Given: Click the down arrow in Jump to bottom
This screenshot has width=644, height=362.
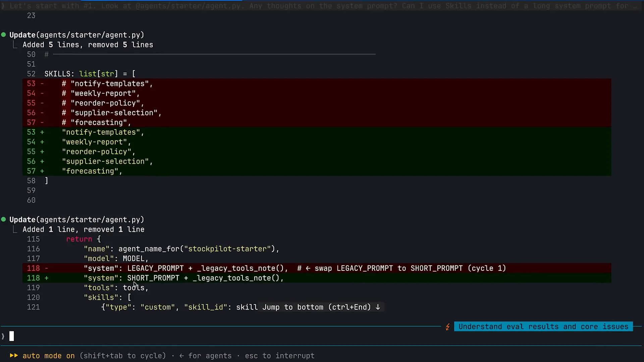Looking at the screenshot, I should coord(378,307).
